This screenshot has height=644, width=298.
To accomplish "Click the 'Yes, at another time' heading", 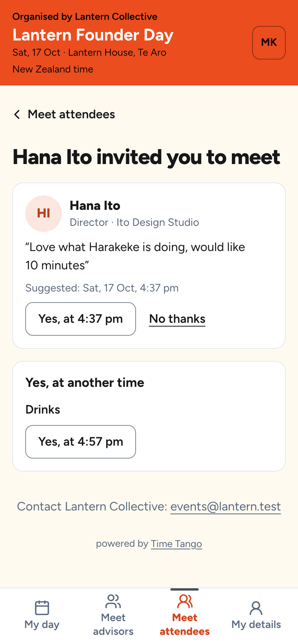I will coord(85,383).
